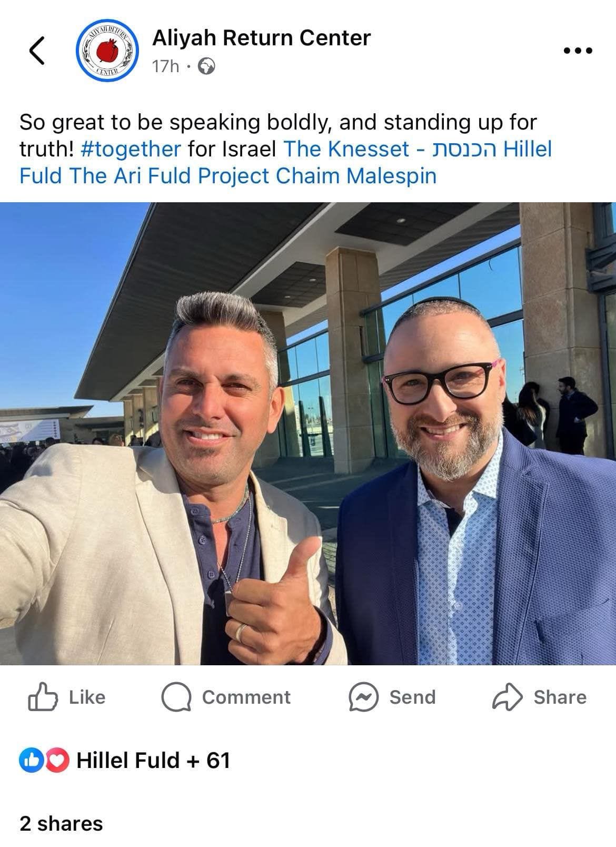The width and height of the screenshot is (616, 847).
Task: Open the red heart reaction icon
Action: pyautogui.click(x=59, y=760)
